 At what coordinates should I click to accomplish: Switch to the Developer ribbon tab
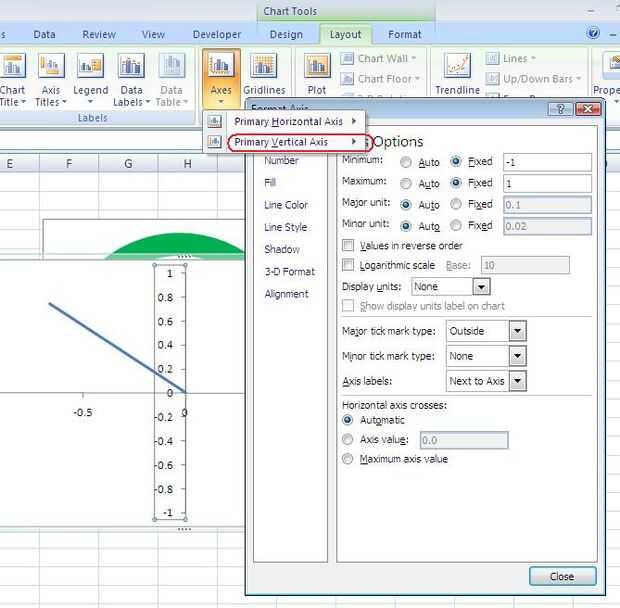[217, 34]
